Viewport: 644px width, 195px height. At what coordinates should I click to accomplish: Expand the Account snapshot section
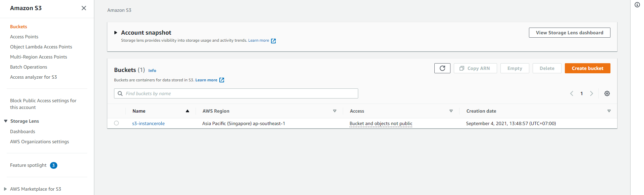point(116,33)
